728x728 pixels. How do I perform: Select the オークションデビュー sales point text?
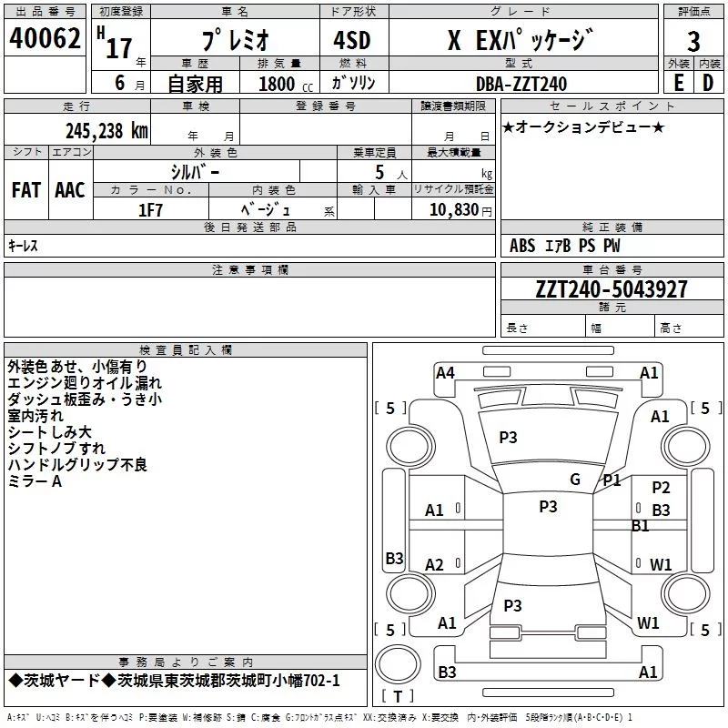click(583, 127)
